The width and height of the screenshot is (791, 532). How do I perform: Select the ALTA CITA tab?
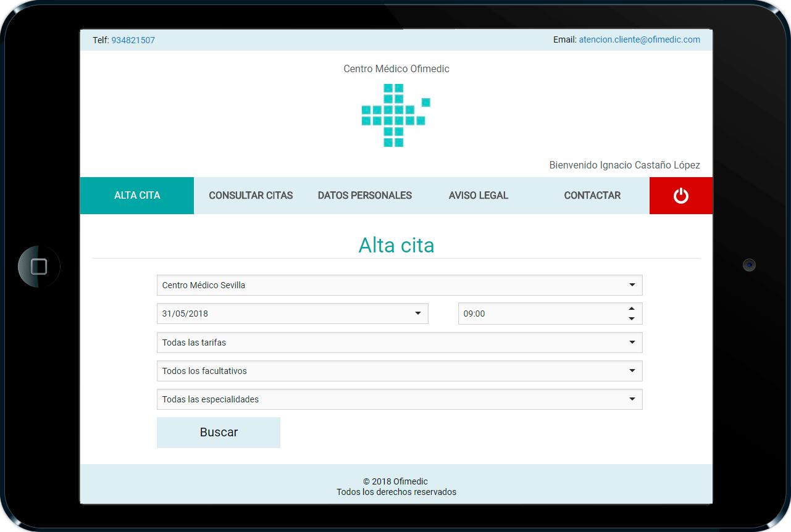click(137, 196)
